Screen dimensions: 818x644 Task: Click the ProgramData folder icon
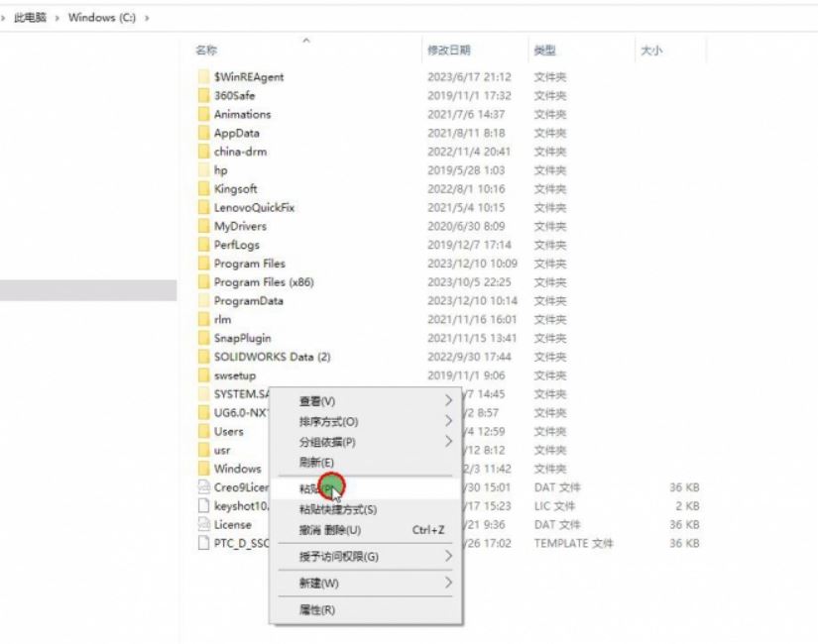(x=203, y=301)
